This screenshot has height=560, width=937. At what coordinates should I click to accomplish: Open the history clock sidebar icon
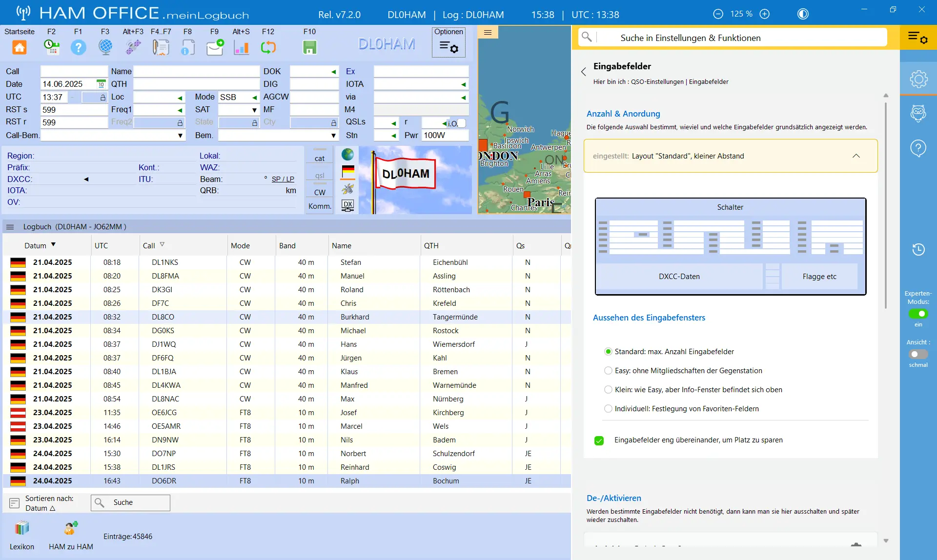point(918,249)
